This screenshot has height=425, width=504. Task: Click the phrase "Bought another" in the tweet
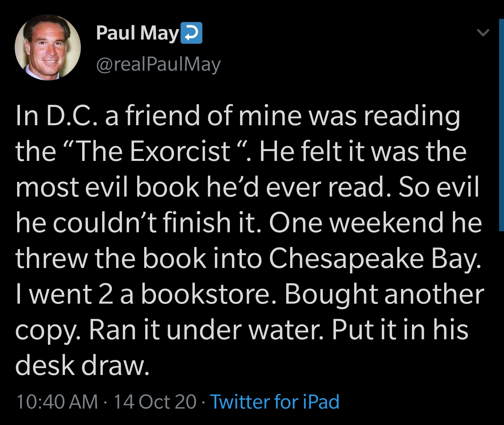[x=384, y=295]
